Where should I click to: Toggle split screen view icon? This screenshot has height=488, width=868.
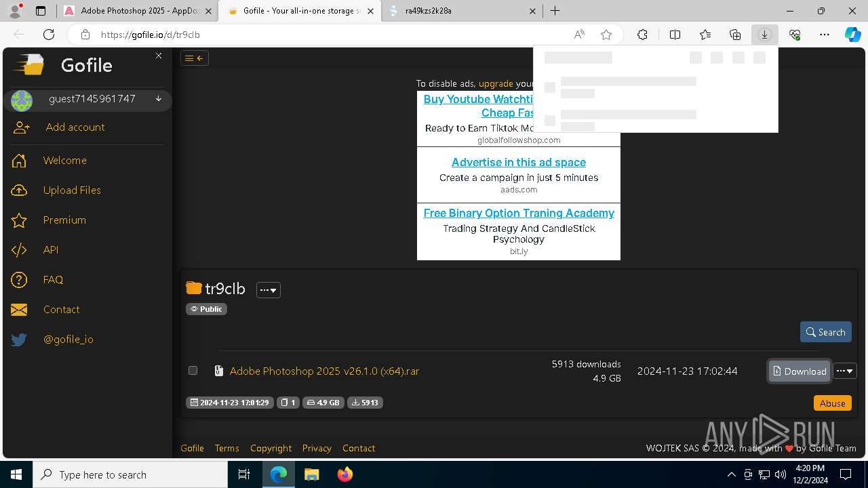pyautogui.click(x=675, y=35)
